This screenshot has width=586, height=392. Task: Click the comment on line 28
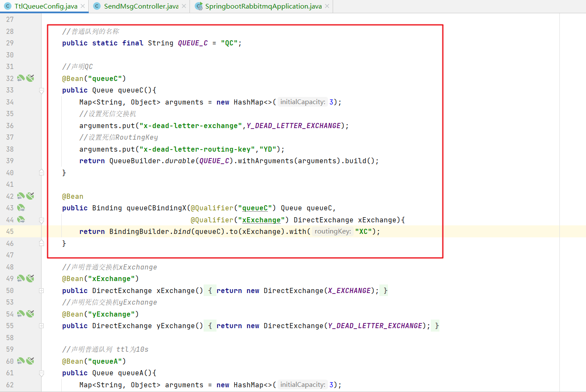coord(91,31)
